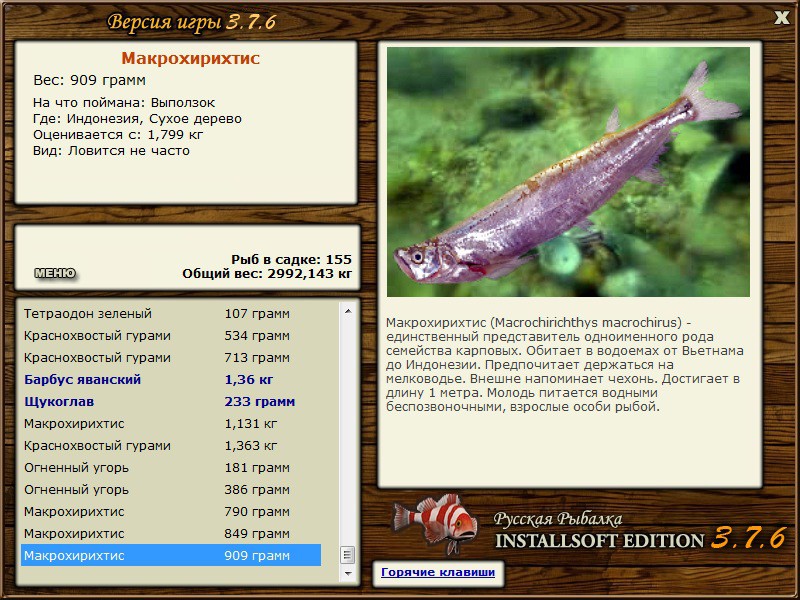Click the Макрохирихтис fish photo

[568, 172]
